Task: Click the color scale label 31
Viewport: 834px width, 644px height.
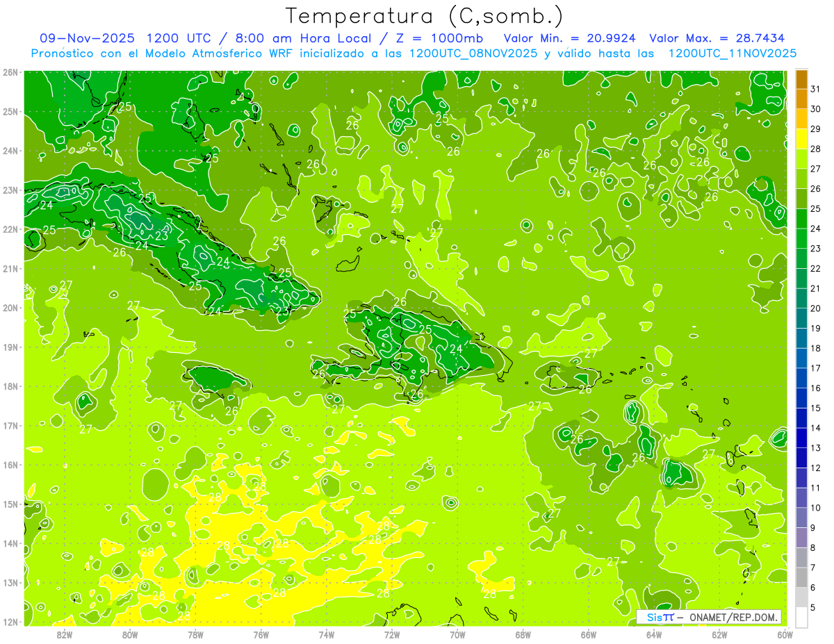Action: [815, 88]
